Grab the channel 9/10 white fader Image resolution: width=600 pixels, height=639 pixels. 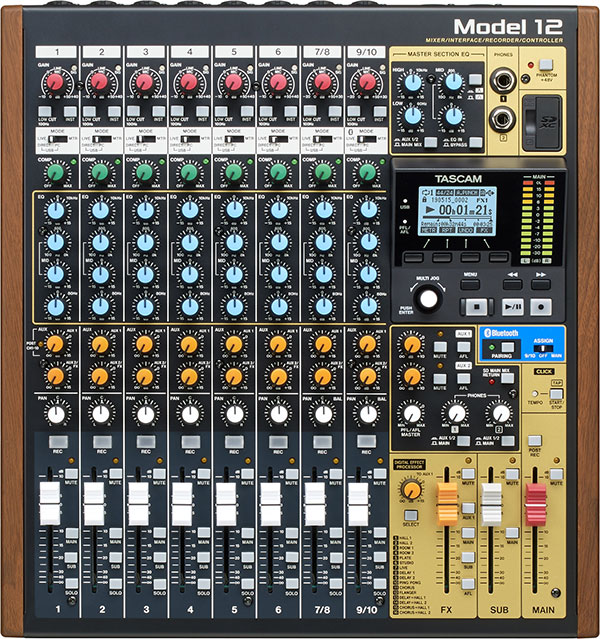[358, 503]
